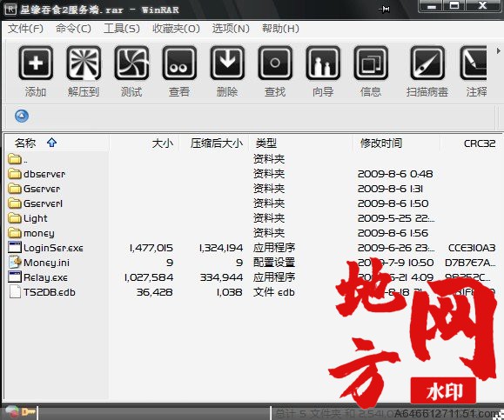Select the Light folder icon

coord(15,218)
